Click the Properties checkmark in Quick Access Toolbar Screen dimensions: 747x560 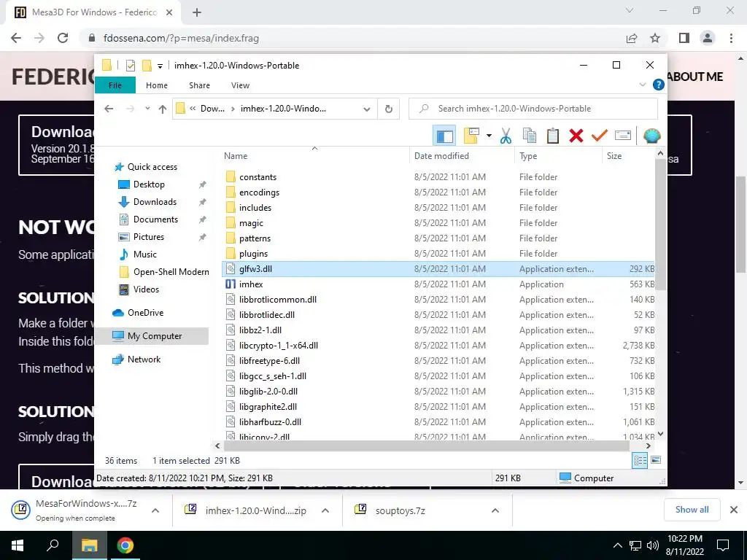click(x=130, y=65)
